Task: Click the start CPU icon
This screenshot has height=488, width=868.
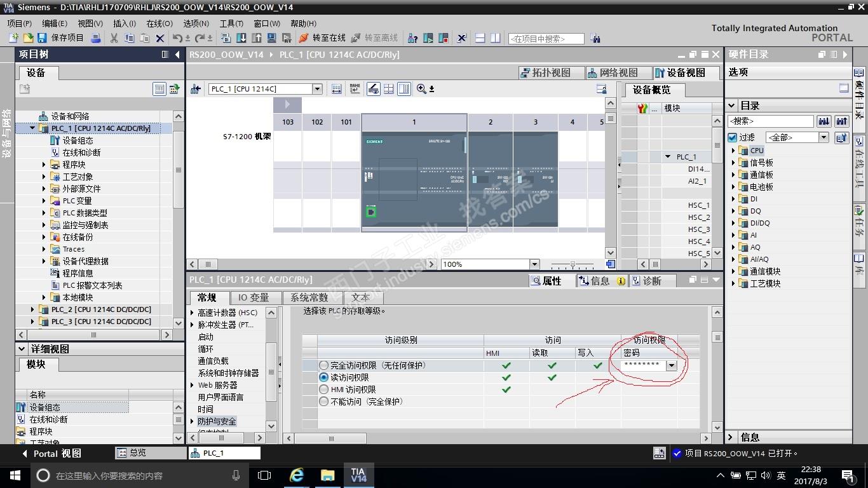Action: (428, 38)
